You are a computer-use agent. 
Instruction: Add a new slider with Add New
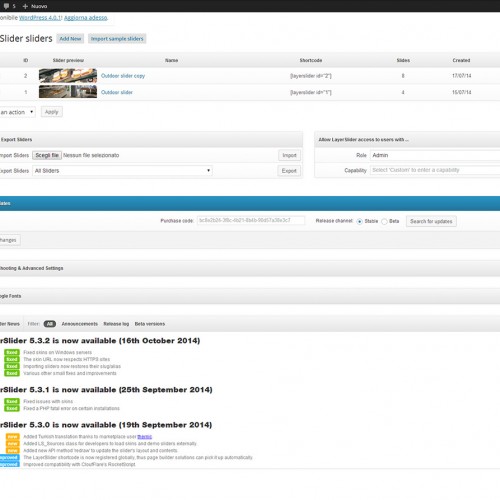coord(70,39)
